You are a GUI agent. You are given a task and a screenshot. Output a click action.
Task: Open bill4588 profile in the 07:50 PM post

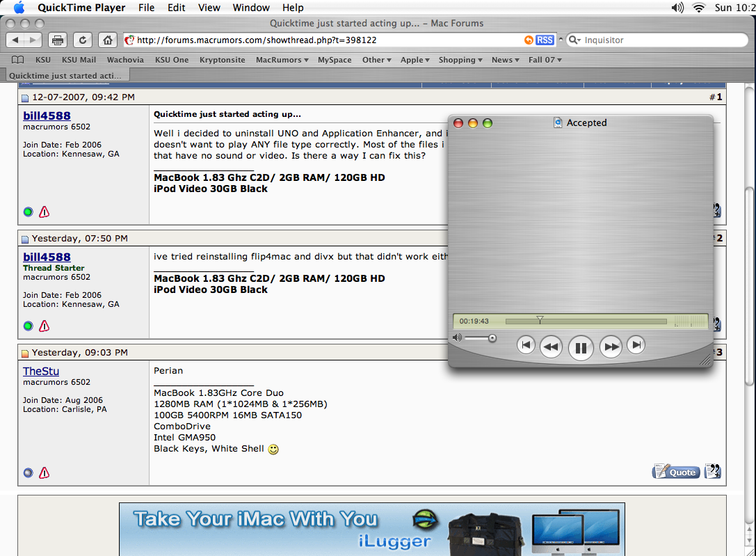tap(47, 257)
